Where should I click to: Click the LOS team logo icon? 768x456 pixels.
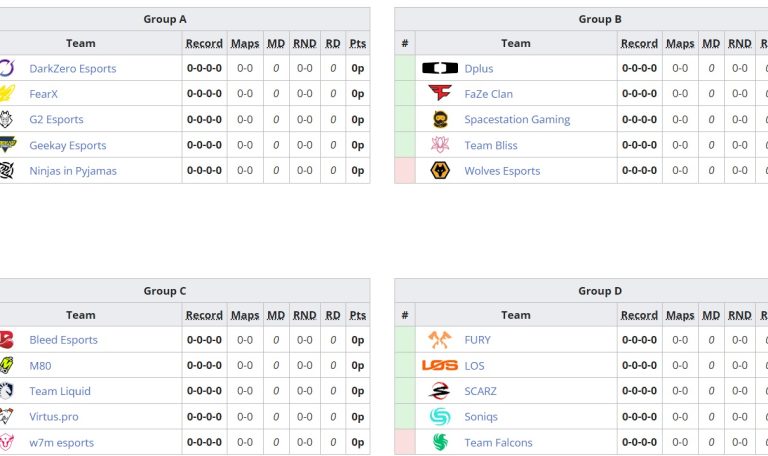pos(440,365)
